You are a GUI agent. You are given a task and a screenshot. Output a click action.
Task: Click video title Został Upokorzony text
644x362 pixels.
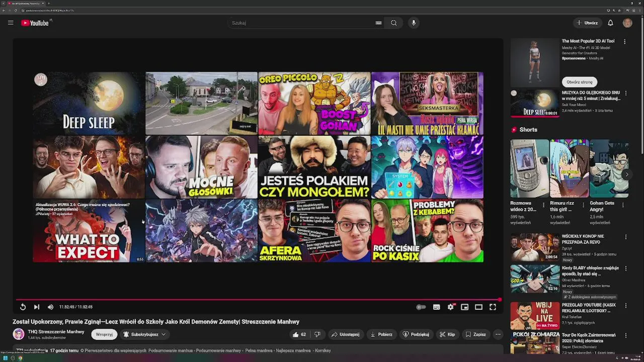pyautogui.click(x=156, y=321)
